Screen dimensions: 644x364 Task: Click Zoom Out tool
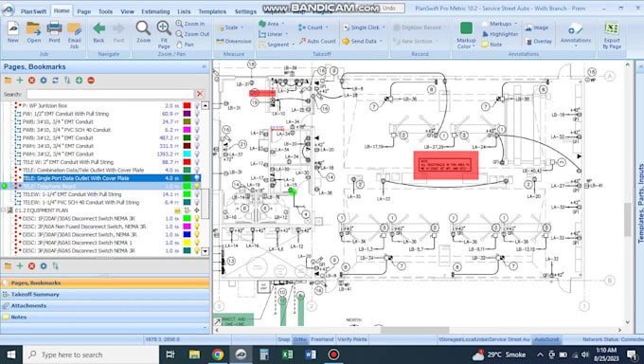(x=192, y=34)
